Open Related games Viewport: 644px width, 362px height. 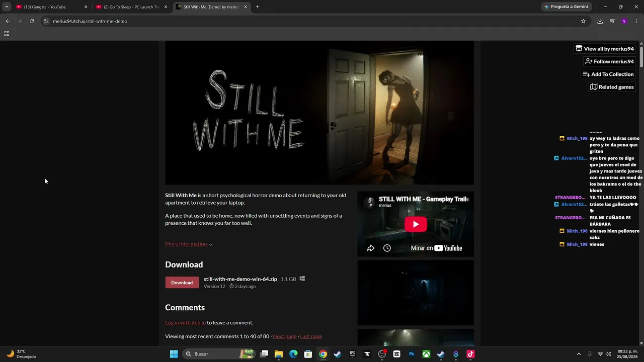point(612,87)
